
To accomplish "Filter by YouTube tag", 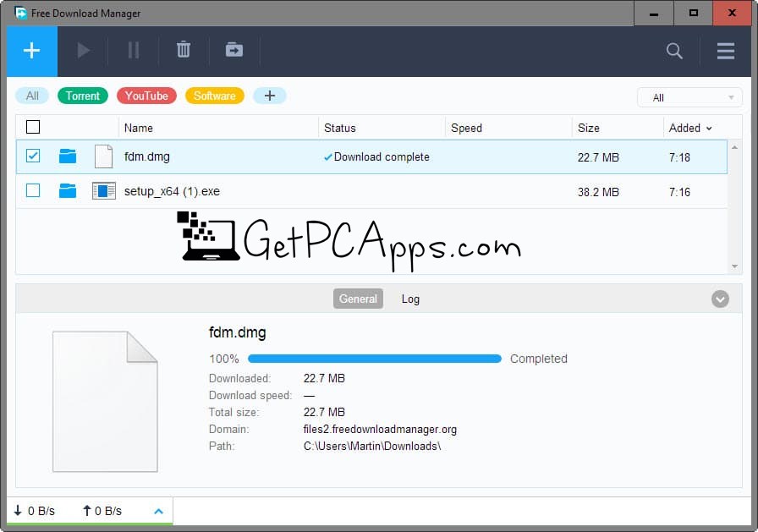I will (x=146, y=96).
